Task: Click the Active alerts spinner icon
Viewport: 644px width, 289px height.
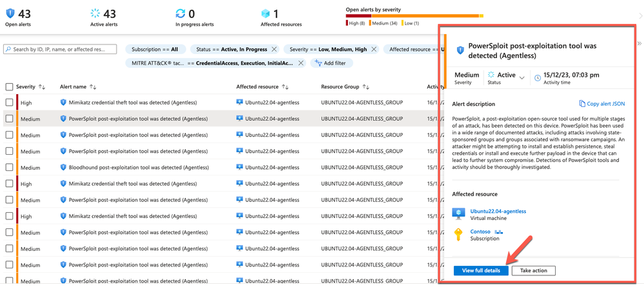Action: [x=95, y=14]
